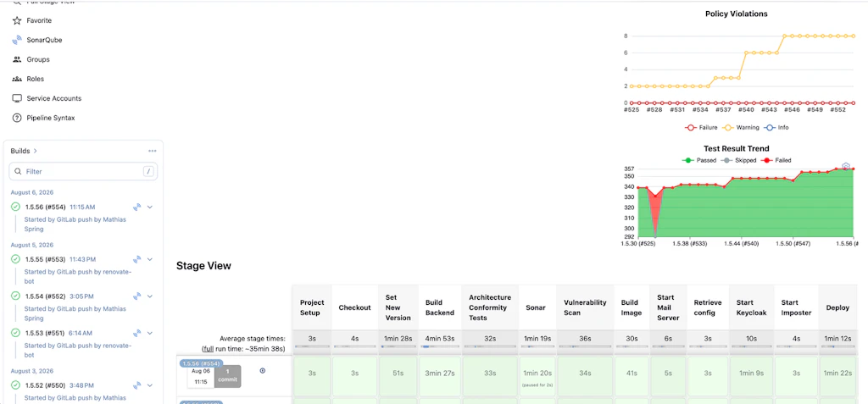Screen dimensions: 868x404
Task: Click small circle icon beside 1 commit box
Action: pos(263,371)
